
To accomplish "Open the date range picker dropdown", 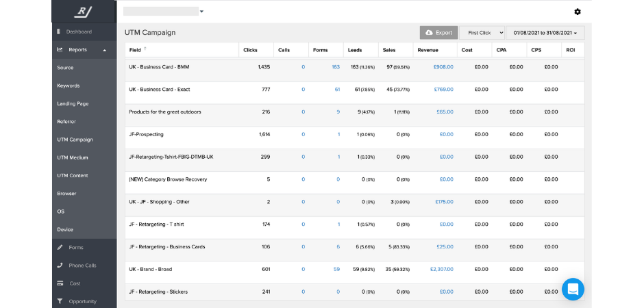I will tap(545, 33).
